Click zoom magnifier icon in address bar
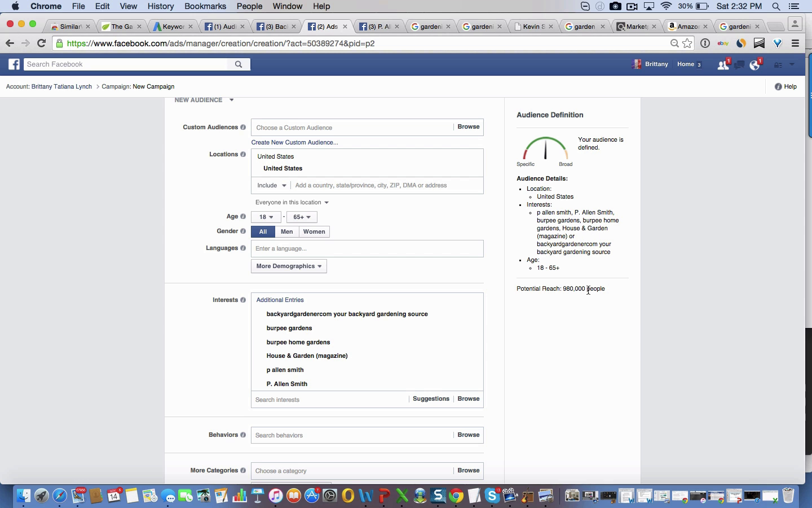The image size is (812, 508). click(x=674, y=43)
